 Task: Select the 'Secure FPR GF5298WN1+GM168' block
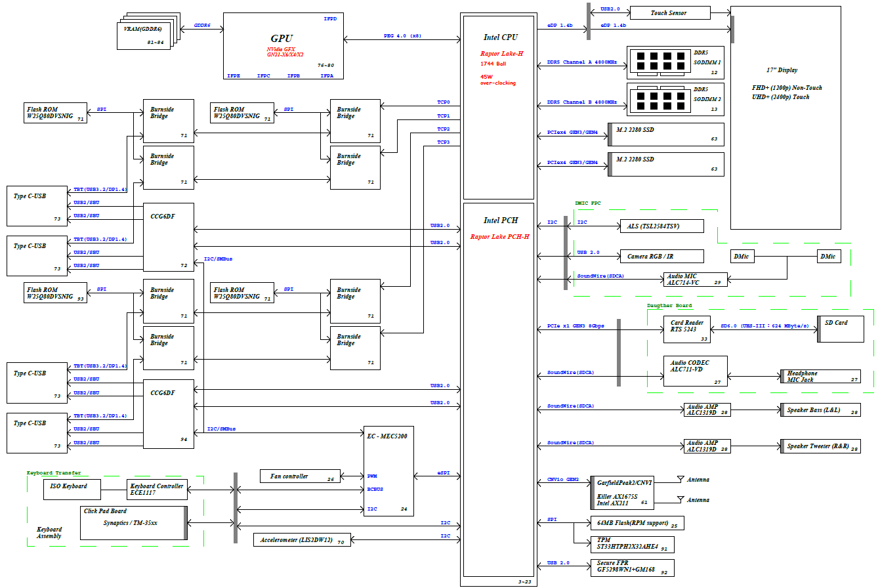631,567
